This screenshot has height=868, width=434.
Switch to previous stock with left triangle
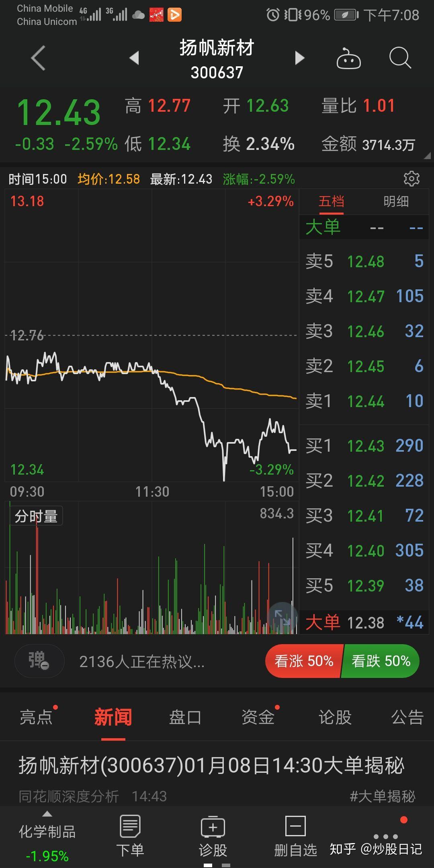point(134,58)
